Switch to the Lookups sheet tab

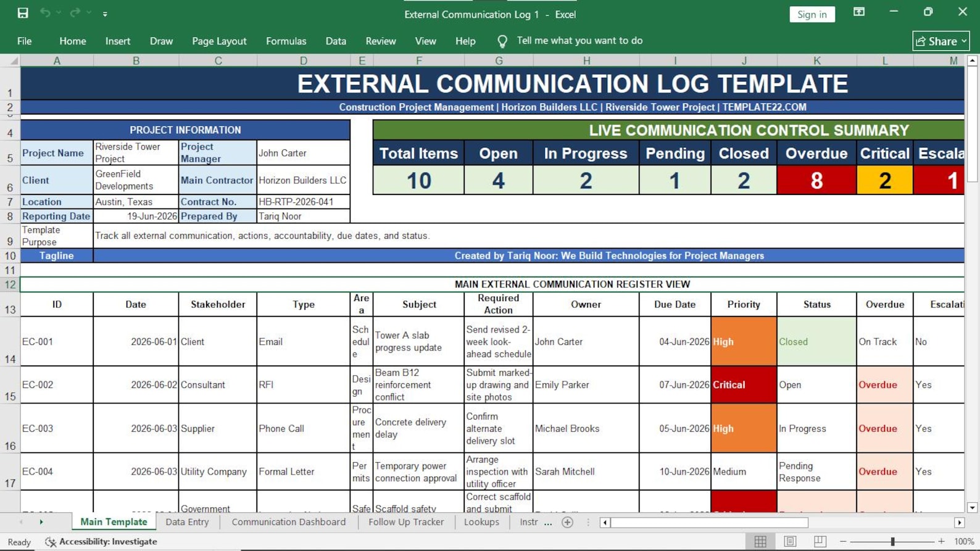coord(481,522)
